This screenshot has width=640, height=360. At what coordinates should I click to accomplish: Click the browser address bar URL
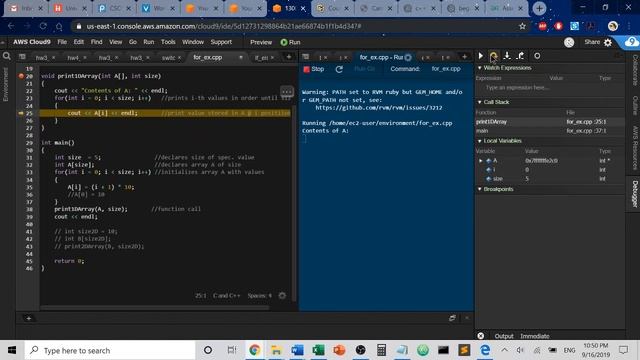224,26
